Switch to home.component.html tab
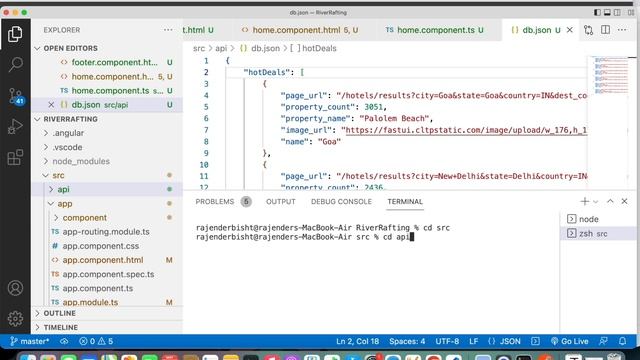This screenshot has width=640, height=360. click(300, 30)
